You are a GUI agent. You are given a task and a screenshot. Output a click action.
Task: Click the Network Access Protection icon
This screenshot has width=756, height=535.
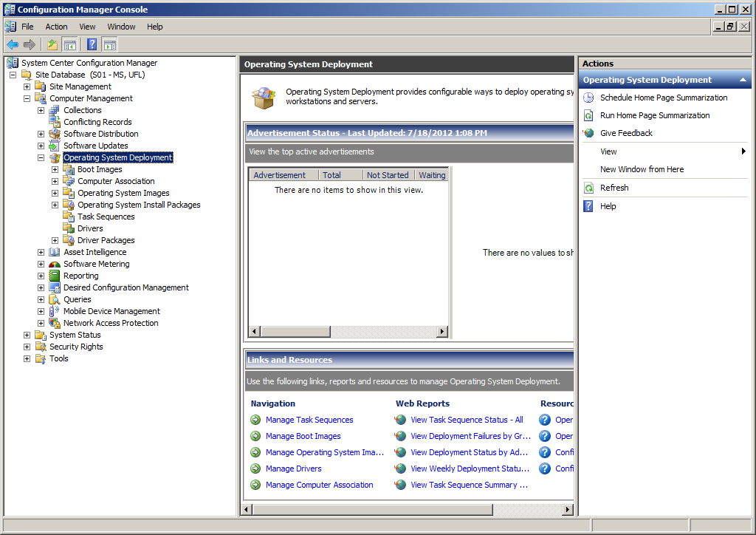coord(55,323)
